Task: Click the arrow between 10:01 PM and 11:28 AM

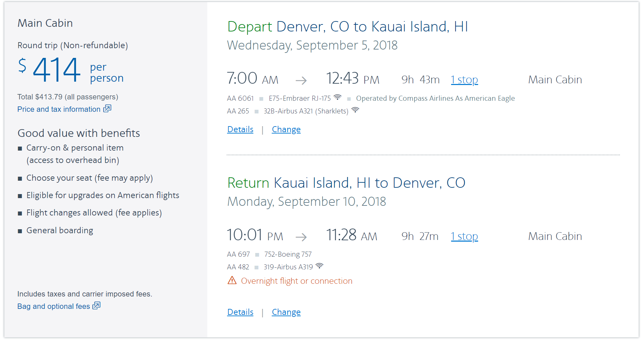Action: [x=301, y=237]
